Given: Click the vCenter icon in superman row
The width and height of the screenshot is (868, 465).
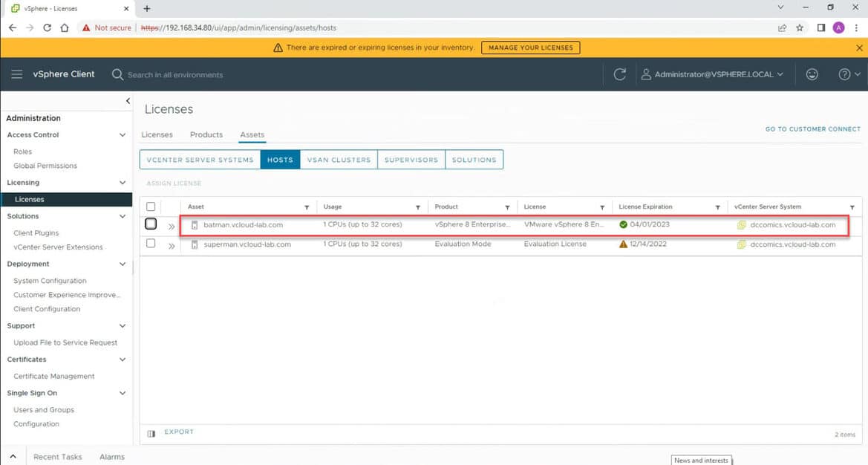Looking at the screenshot, I should [x=742, y=244].
